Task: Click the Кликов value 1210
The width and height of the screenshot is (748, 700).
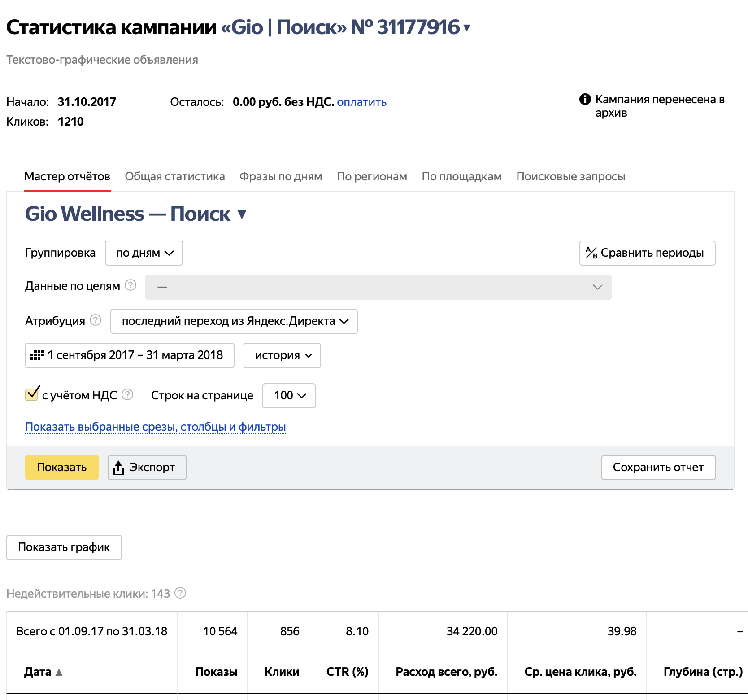Action: (71, 122)
